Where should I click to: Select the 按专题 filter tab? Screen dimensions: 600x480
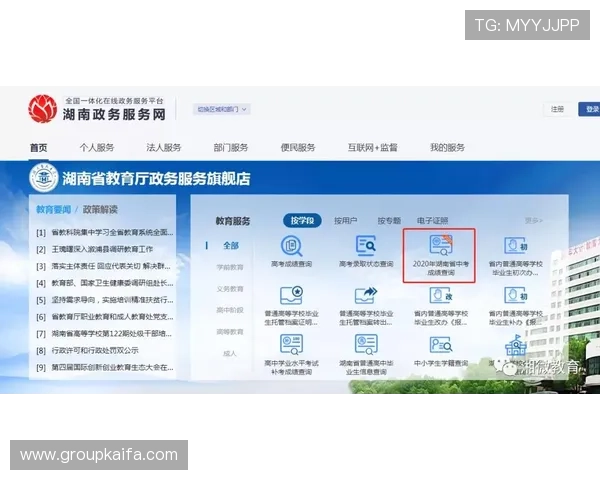pyautogui.click(x=389, y=221)
